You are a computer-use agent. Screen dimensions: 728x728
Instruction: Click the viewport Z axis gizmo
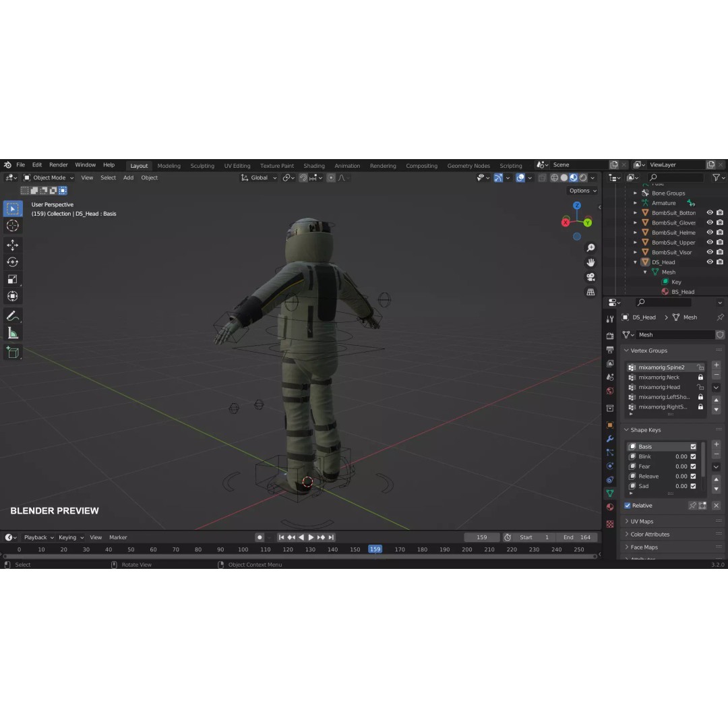(x=576, y=206)
